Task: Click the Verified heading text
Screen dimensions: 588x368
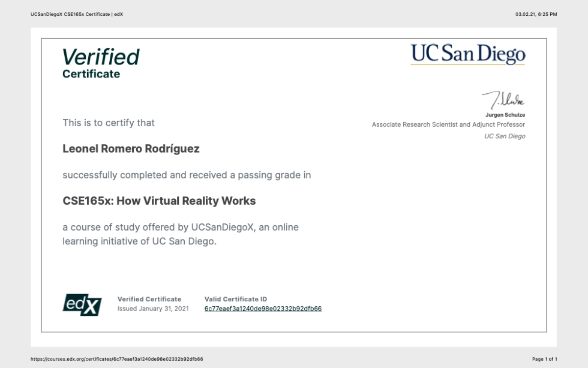Action: click(x=101, y=57)
